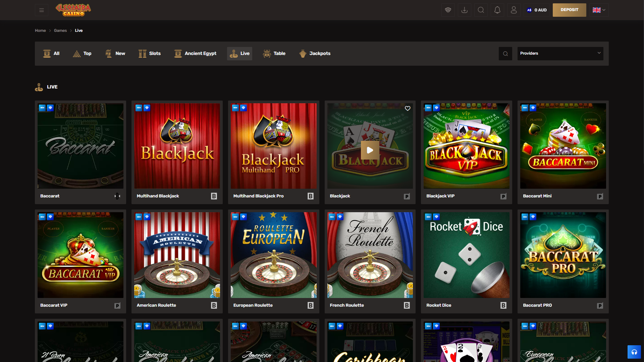The height and width of the screenshot is (362, 644).
Task: Click provider icon beside Baccarat title
Action: pos(117,196)
